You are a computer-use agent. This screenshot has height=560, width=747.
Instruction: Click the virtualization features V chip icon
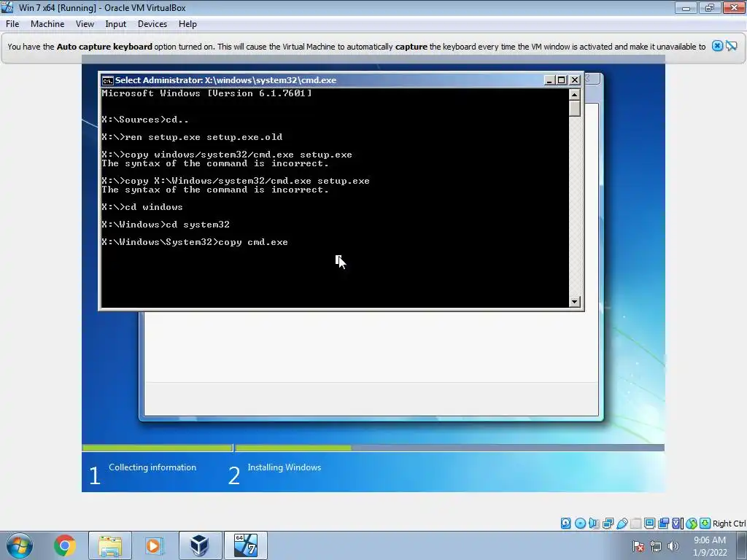click(x=678, y=524)
